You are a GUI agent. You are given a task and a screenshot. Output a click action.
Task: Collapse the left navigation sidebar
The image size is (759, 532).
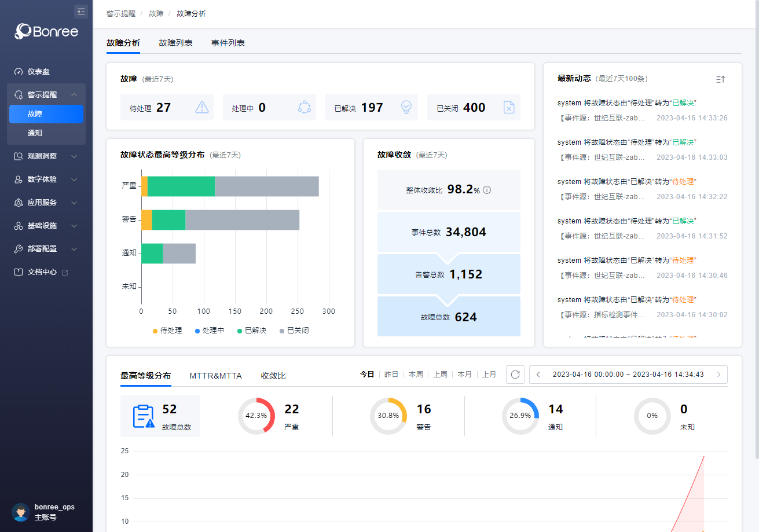(80, 11)
